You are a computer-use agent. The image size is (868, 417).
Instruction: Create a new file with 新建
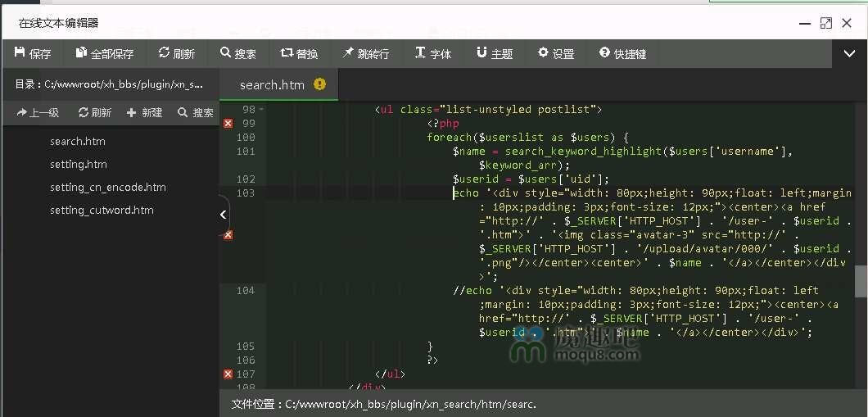[144, 113]
